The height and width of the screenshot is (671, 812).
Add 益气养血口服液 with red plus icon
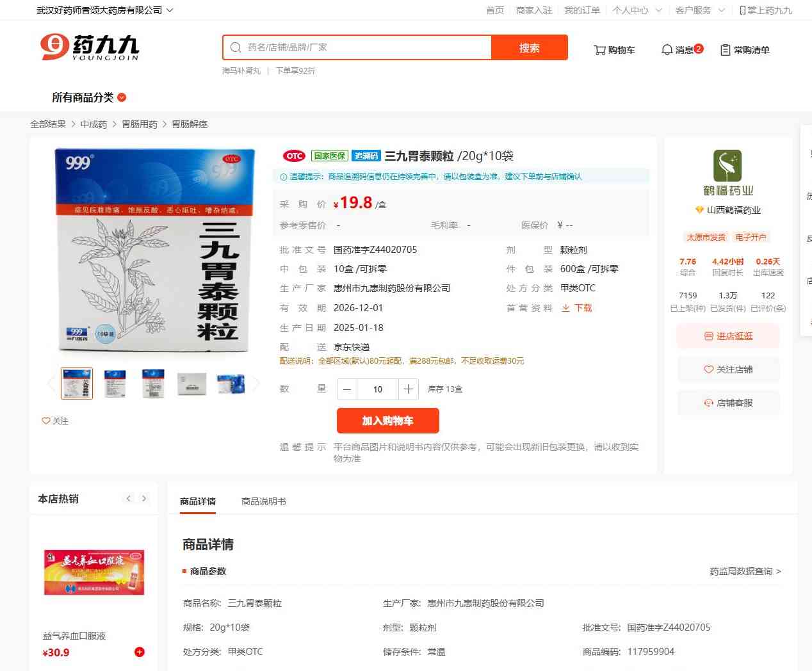click(x=139, y=652)
